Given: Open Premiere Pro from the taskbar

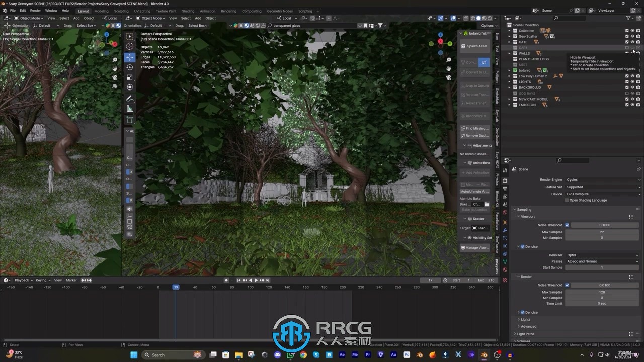Looking at the screenshot, I should coord(368,355).
